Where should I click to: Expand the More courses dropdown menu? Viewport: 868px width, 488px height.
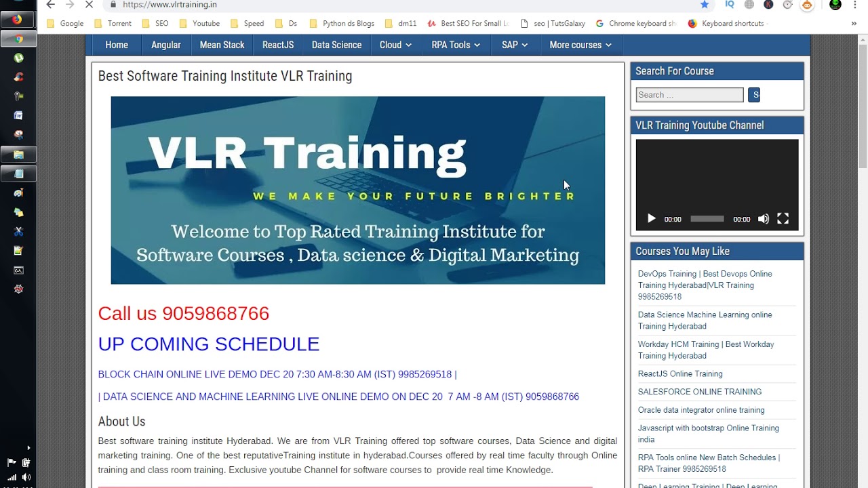pyautogui.click(x=580, y=45)
